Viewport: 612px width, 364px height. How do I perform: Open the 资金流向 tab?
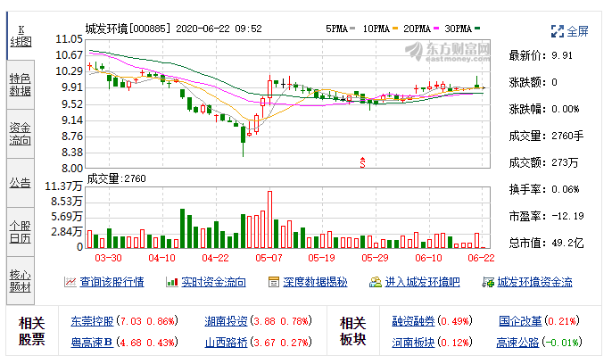click(21, 134)
